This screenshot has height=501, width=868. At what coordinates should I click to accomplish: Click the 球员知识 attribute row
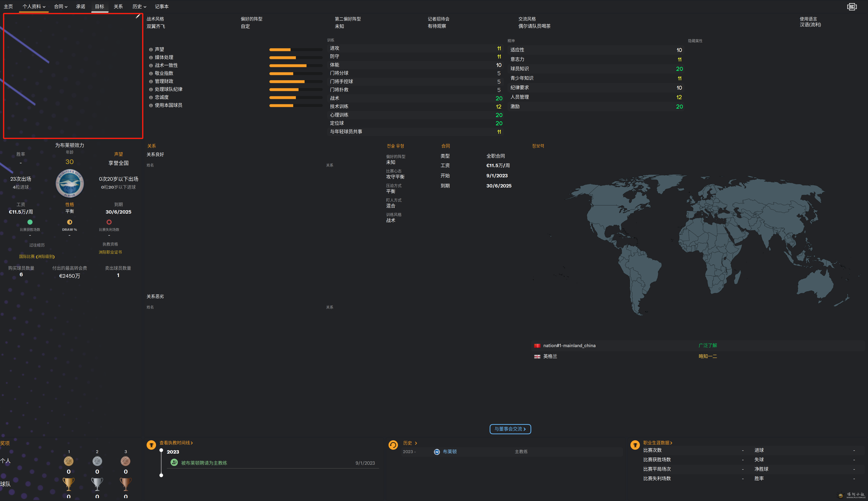pos(596,69)
